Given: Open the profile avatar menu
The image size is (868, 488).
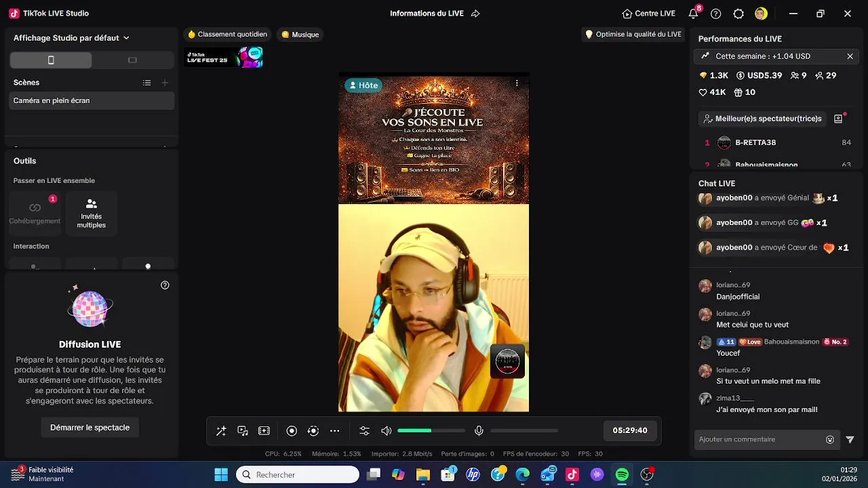Looking at the screenshot, I should tap(761, 14).
